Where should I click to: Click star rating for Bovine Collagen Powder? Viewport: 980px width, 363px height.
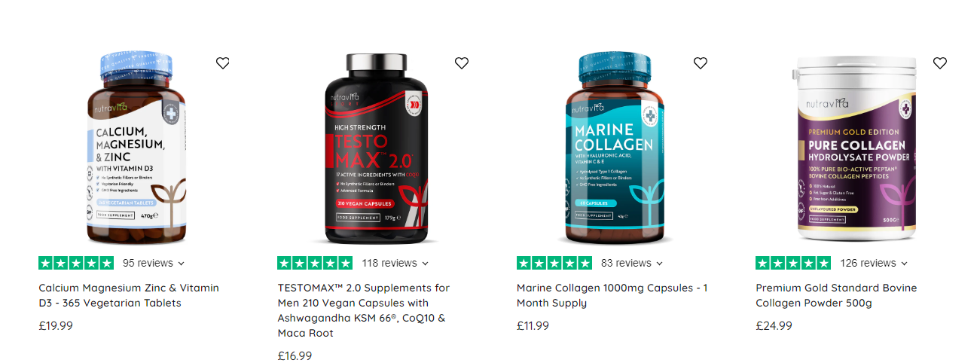[x=793, y=263]
